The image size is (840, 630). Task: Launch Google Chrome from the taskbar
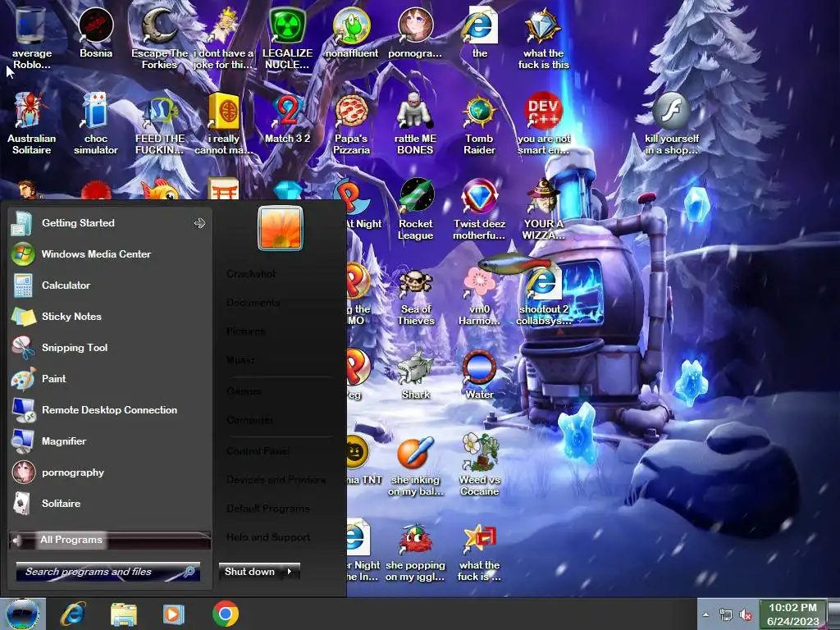coord(226,614)
